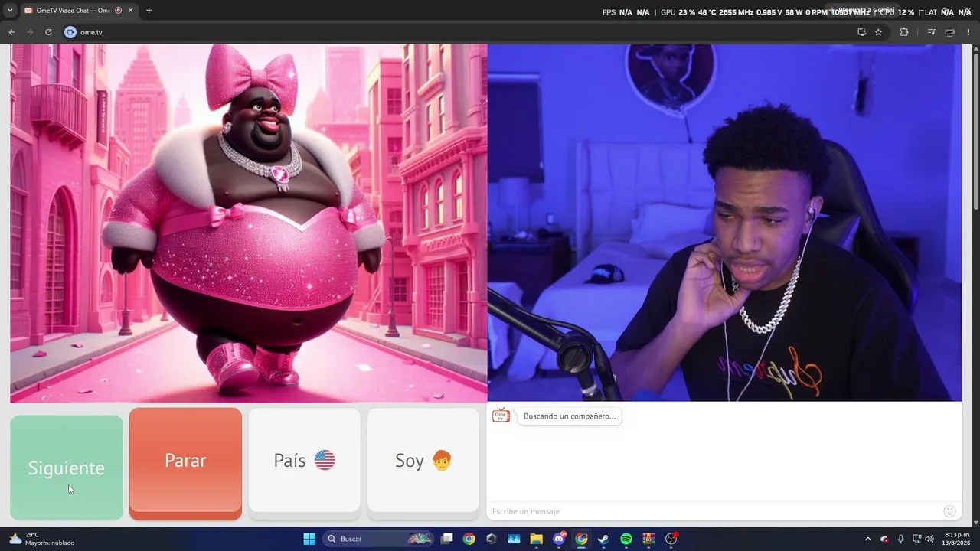
Task: Open a new browser tab
Action: click(x=149, y=11)
